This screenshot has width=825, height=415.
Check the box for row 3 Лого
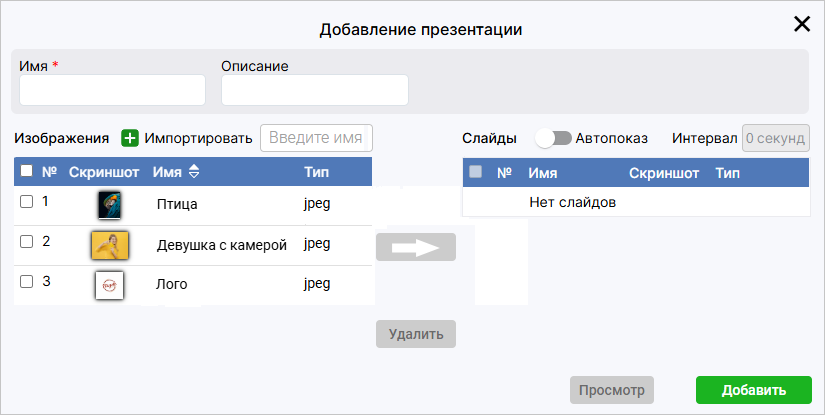(26, 281)
